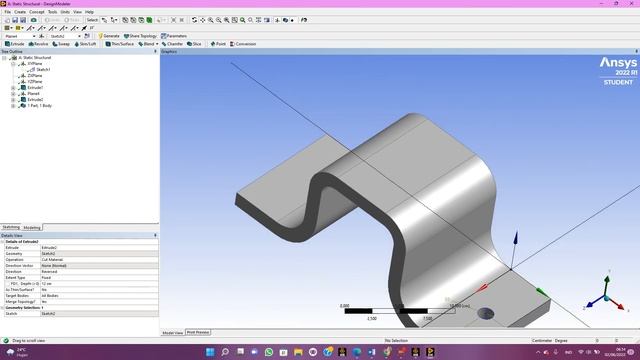Select the Skin/Loft tool

coord(85,44)
